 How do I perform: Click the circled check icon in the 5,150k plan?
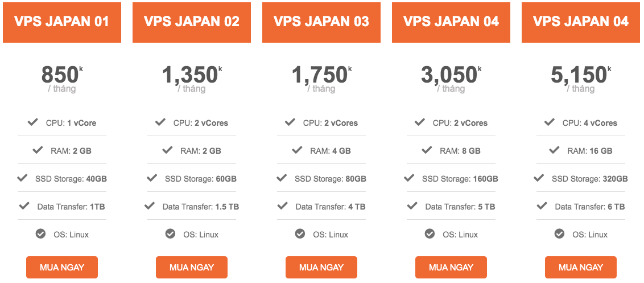coord(559,234)
